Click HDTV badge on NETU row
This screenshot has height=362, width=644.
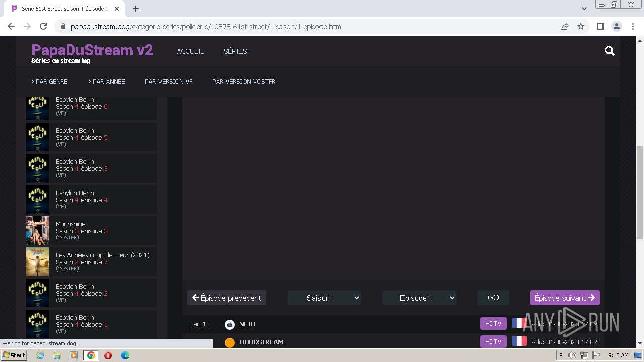pyautogui.click(x=493, y=324)
